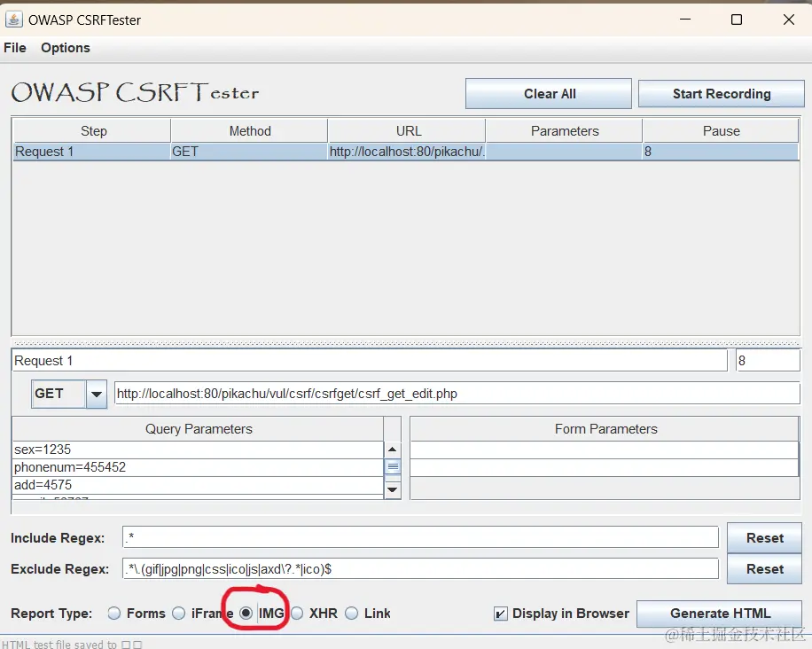The image size is (812, 649).
Task: Select the add=4575 query parameter
Action: coord(199,485)
